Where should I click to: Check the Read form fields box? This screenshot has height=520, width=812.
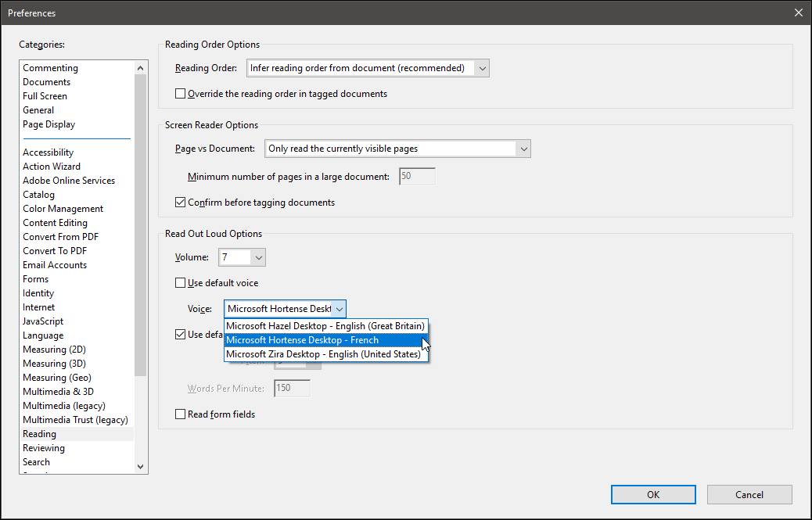click(x=180, y=414)
